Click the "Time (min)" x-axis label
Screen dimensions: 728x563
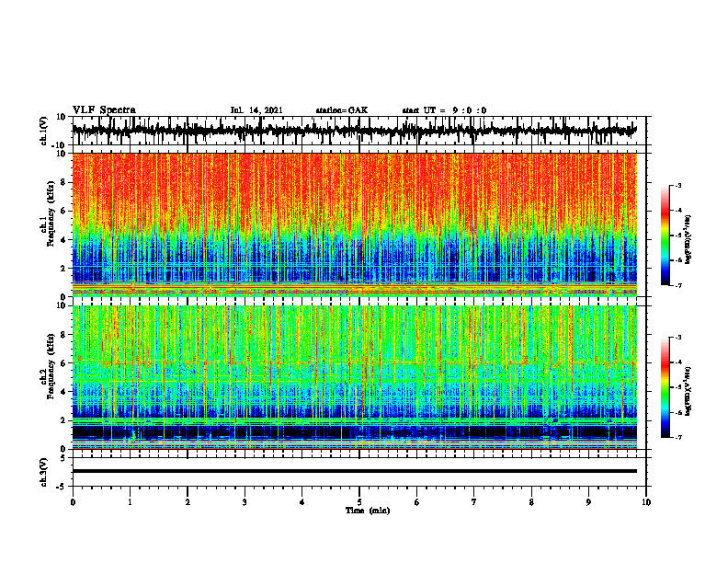(368, 511)
